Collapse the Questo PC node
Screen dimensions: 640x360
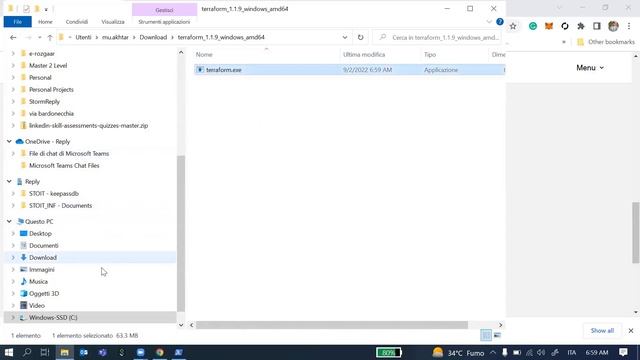(x=9, y=222)
